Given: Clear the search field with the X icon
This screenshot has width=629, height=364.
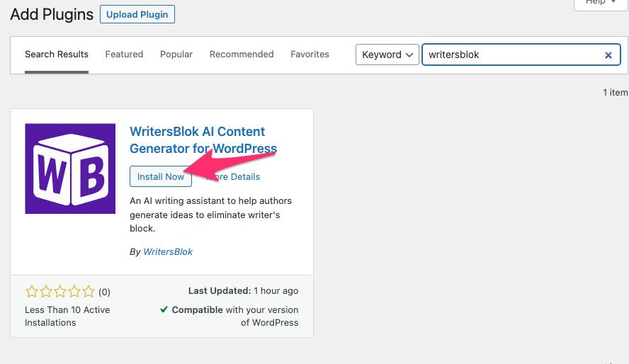Looking at the screenshot, I should coord(608,55).
